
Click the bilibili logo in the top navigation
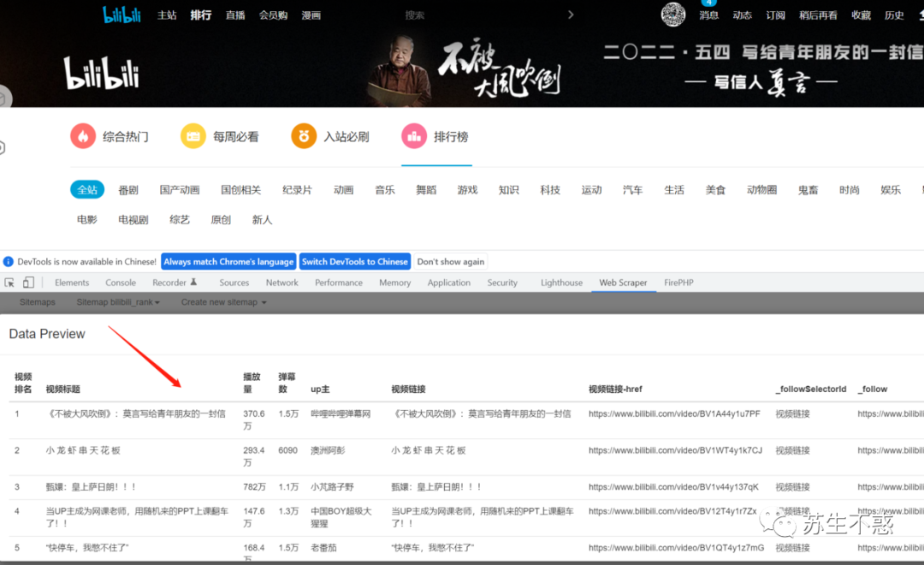pyautogui.click(x=122, y=15)
